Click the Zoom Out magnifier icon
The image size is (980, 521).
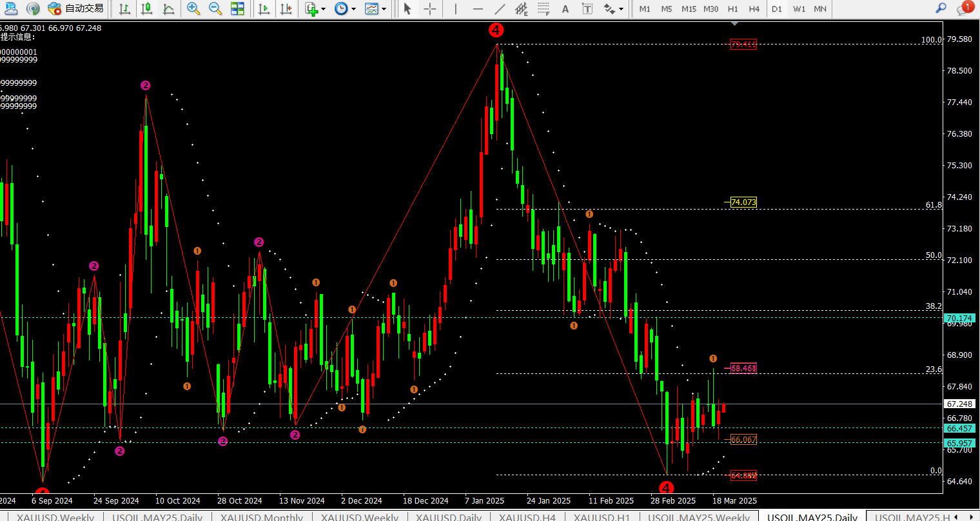click(215, 9)
